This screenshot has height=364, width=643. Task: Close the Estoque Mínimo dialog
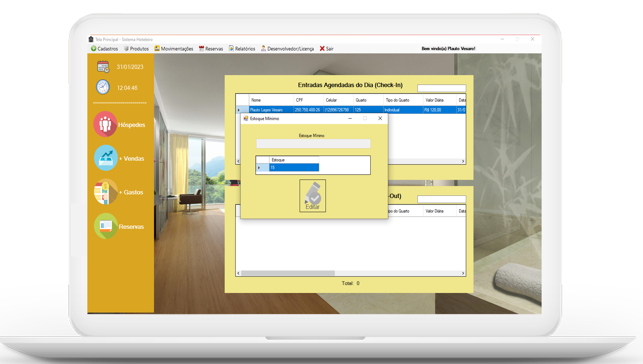[380, 118]
